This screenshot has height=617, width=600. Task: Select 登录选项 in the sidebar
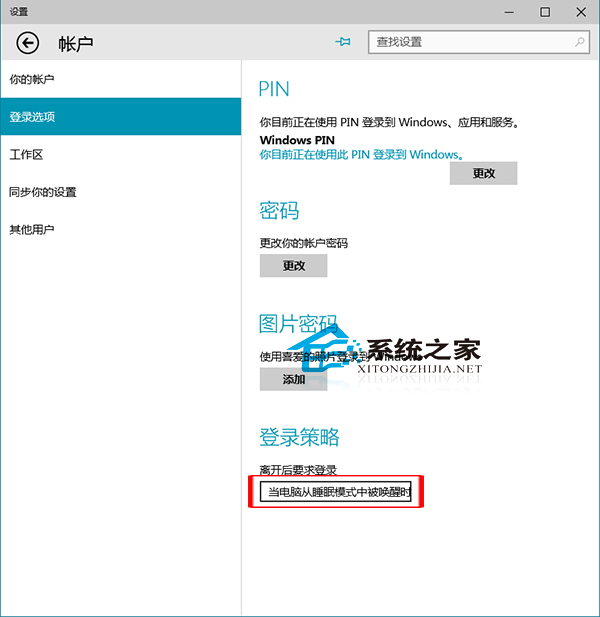click(x=120, y=116)
